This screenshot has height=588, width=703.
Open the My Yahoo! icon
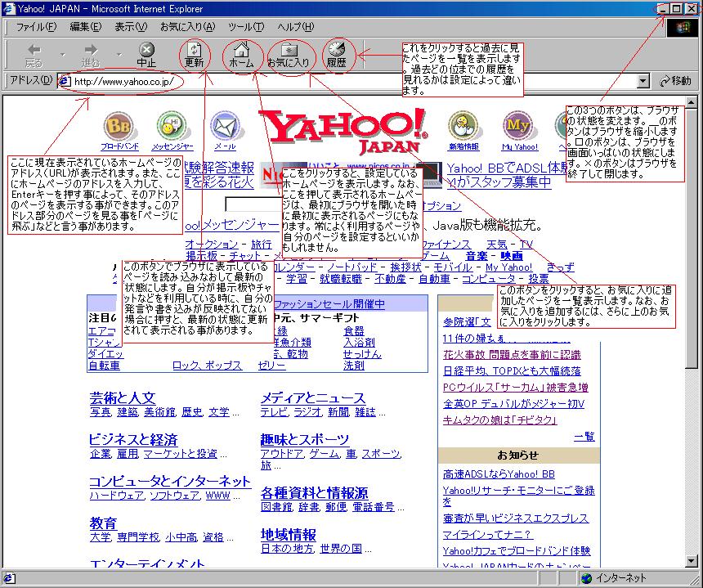(x=518, y=128)
